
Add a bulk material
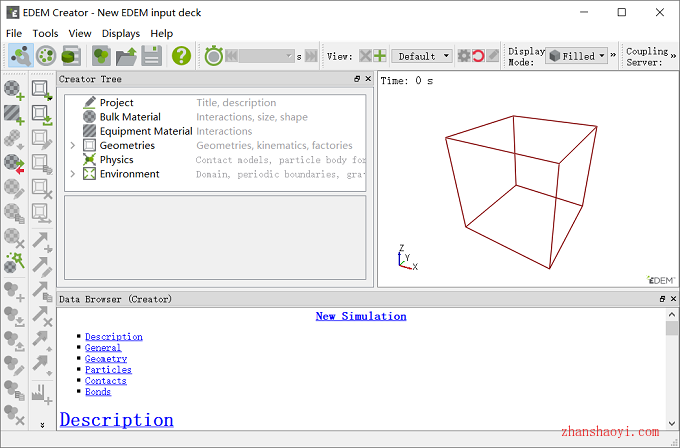point(14,90)
